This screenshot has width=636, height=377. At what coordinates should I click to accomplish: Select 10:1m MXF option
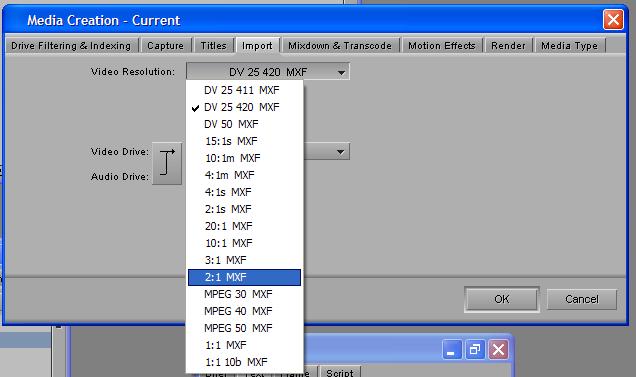[x=244, y=158]
